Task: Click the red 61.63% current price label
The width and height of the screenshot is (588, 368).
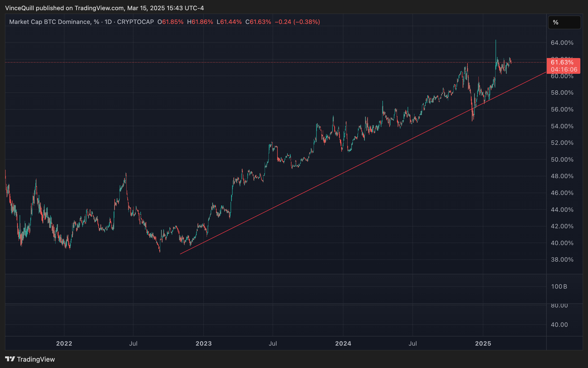Action: tap(562, 62)
